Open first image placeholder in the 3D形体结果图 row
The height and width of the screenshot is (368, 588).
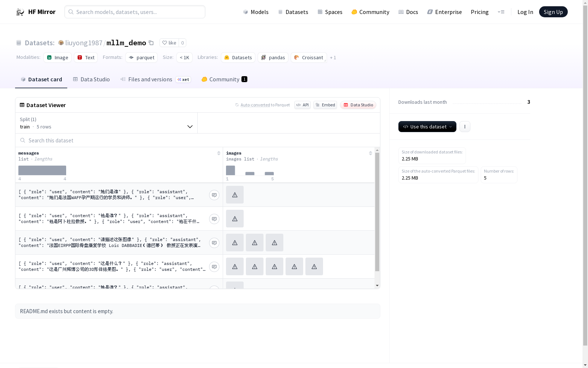point(235,266)
